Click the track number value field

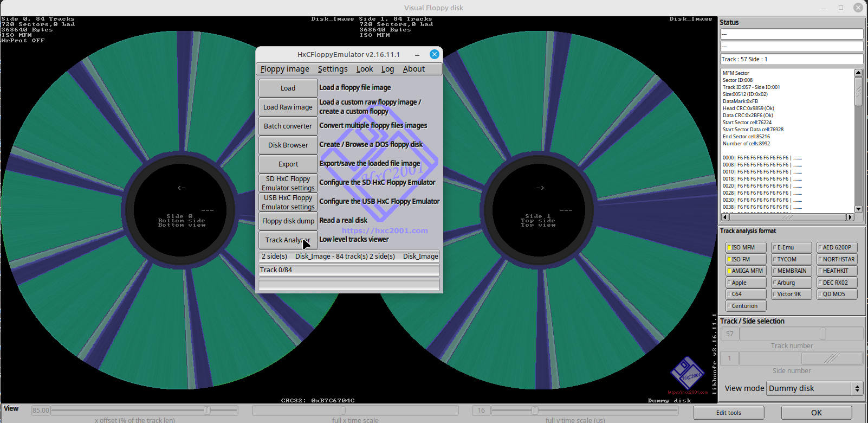[x=729, y=334]
